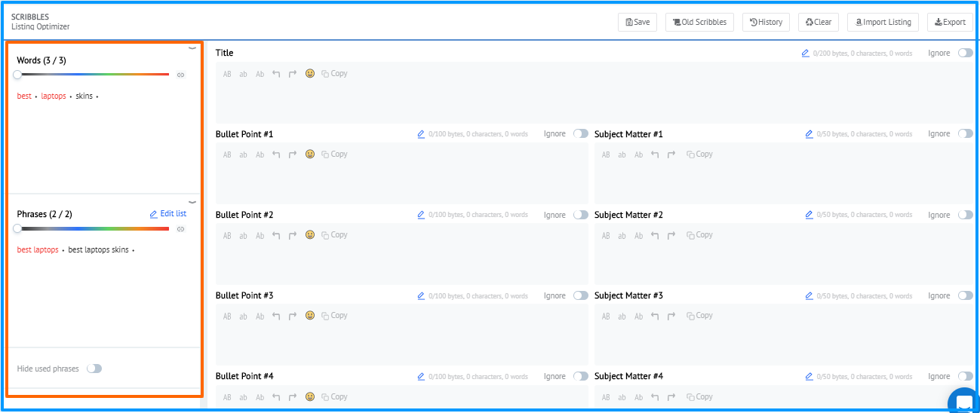This screenshot has width=980, height=413.
Task: Apply uppercase AB to the Title field
Action: [227, 74]
